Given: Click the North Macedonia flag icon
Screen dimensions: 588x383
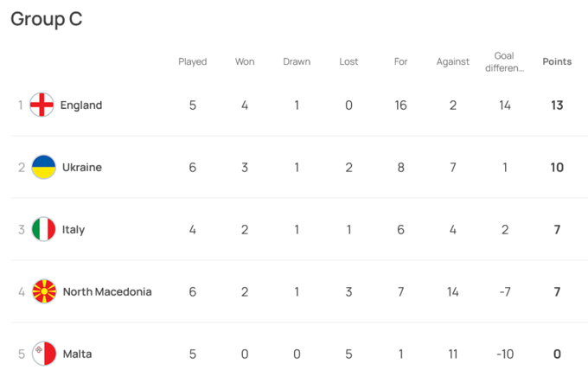Looking at the screenshot, I should click(44, 292).
